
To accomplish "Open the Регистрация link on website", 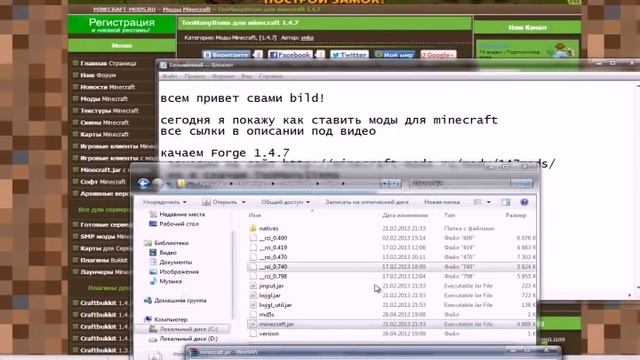I will [122, 25].
